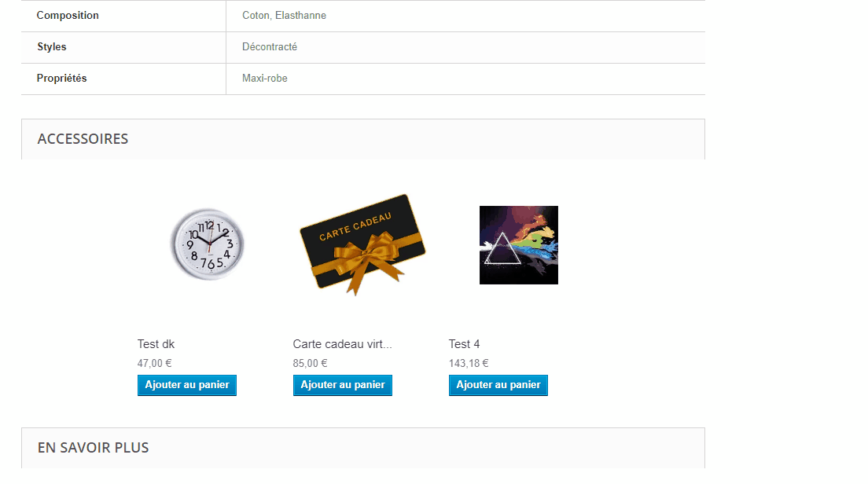Viewport: 868px width, 484px height.
Task: Click the Coton, Elasthanne value
Action: click(284, 16)
